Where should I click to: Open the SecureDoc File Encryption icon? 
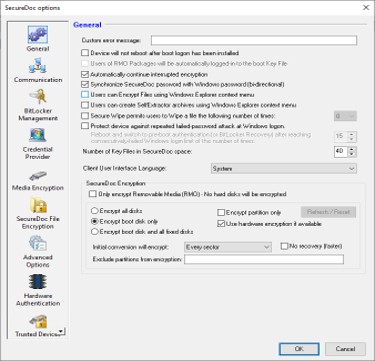38,205
